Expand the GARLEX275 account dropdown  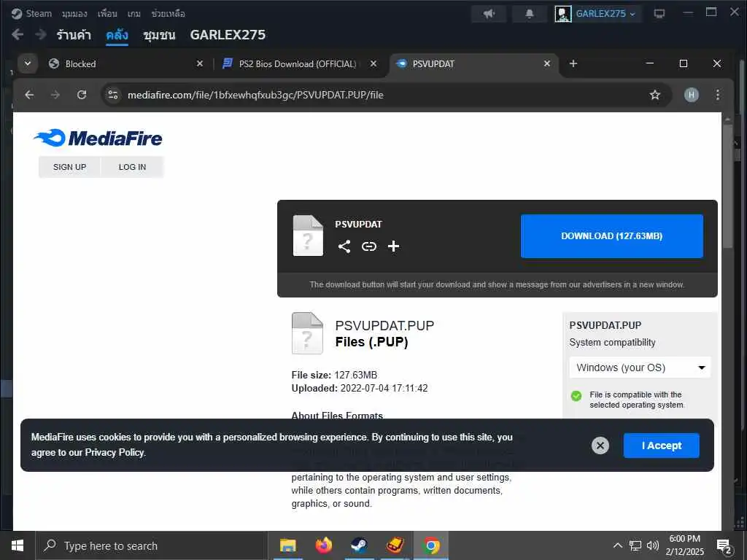click(x=632, y=14)
